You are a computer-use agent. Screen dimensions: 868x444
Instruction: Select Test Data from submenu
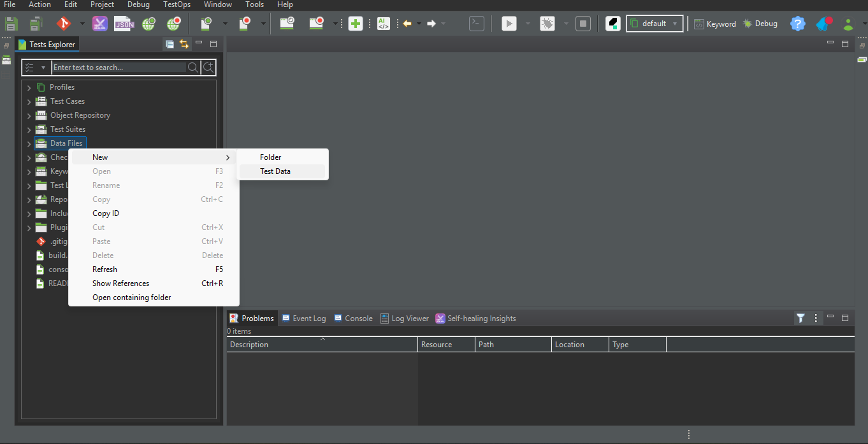(x=275, y=171)
